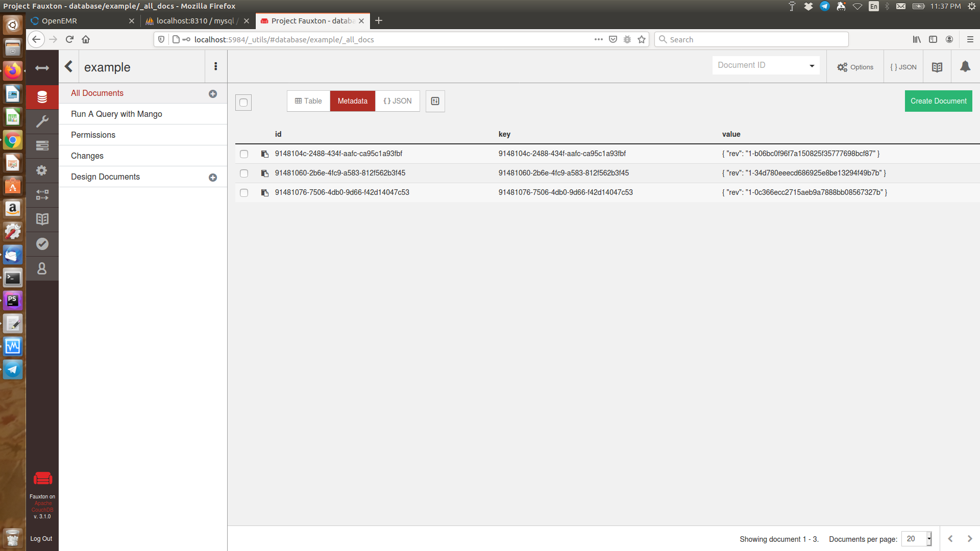Check the checkbox for document 9148104c

244,154
